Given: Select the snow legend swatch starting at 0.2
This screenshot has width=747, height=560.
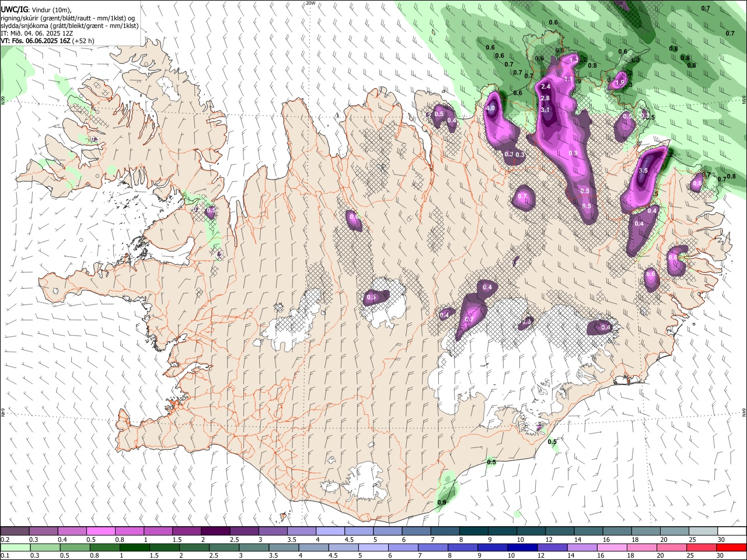Looking at the screenshot, I should pos(15,531).
